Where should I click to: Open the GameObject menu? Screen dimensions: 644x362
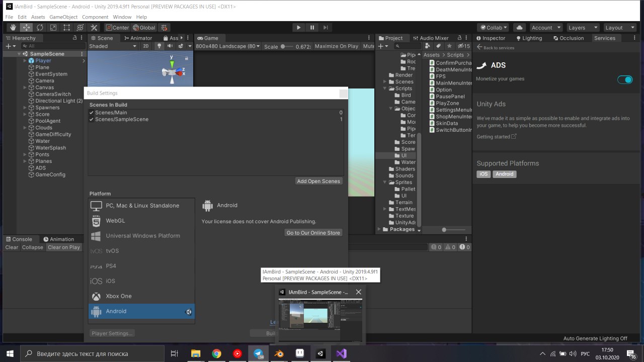pyautogui.click(x=63, y=17)
